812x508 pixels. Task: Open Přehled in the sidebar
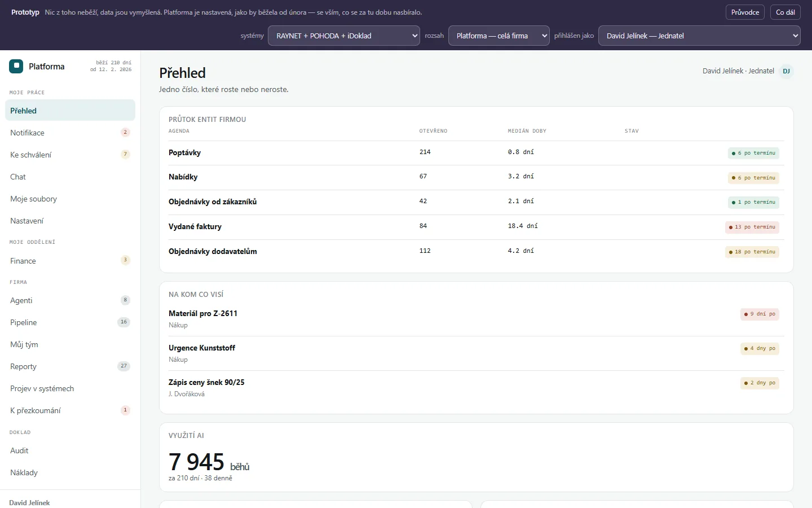tap(70, 111)
